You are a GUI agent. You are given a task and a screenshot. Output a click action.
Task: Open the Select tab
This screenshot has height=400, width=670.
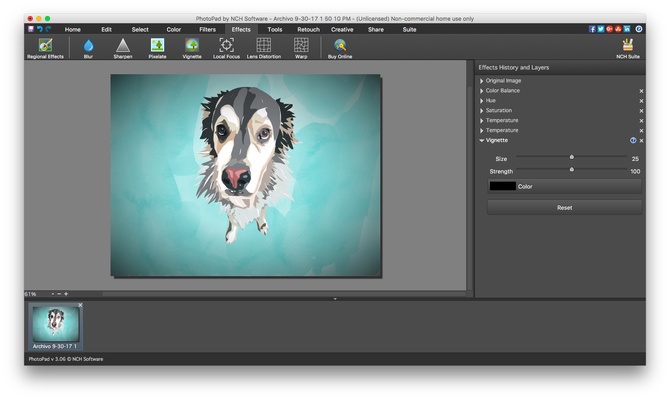point(140,29)
